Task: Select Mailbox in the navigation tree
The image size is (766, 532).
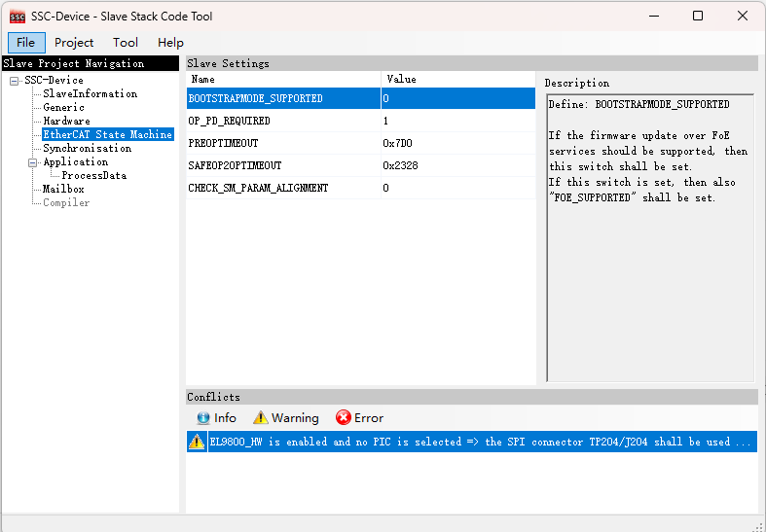Action: [x=63, y=190]
